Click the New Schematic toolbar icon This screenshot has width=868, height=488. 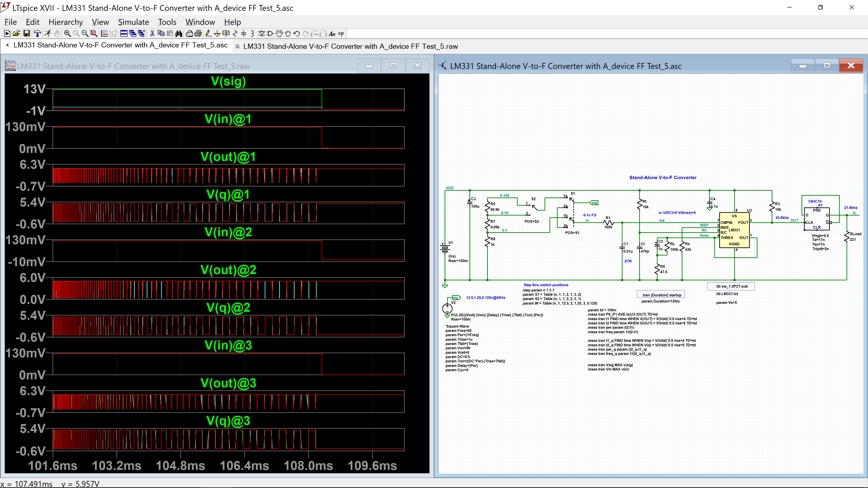click(x=7, y=33)
